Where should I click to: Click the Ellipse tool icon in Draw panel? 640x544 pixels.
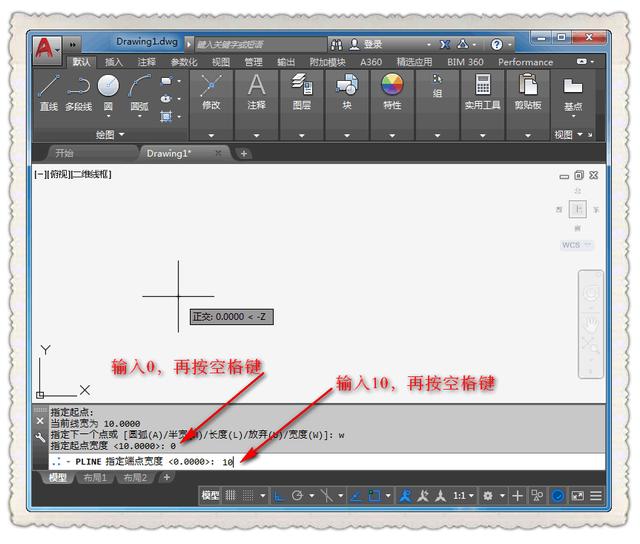pyautogui.click(x=166, y=98)
